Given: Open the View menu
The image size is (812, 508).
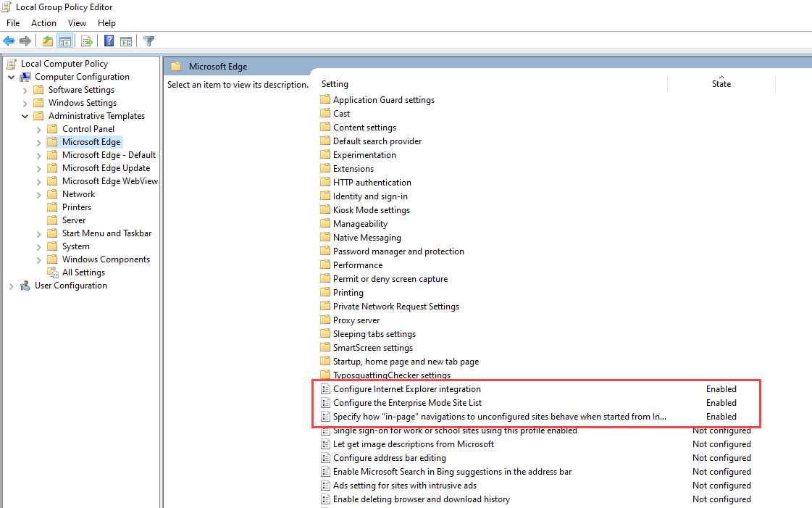Looking at the screenshot, I should (77, 22).
